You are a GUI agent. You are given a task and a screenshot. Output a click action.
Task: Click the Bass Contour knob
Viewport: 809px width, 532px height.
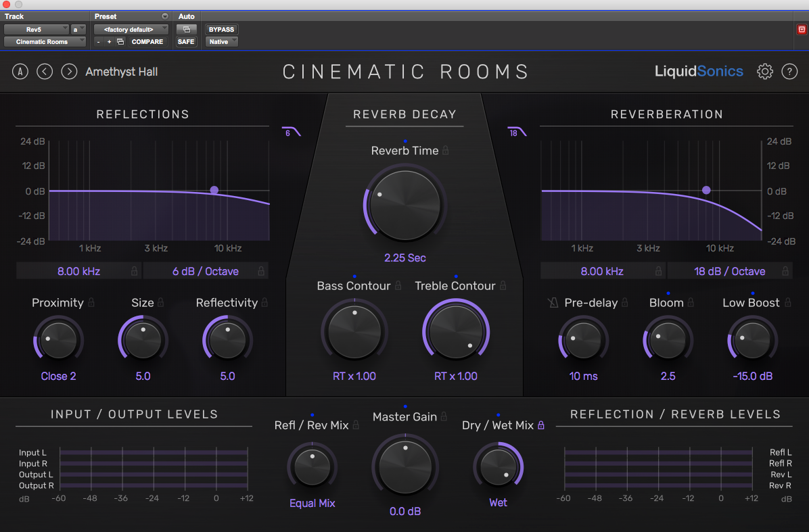coord(354,331)
